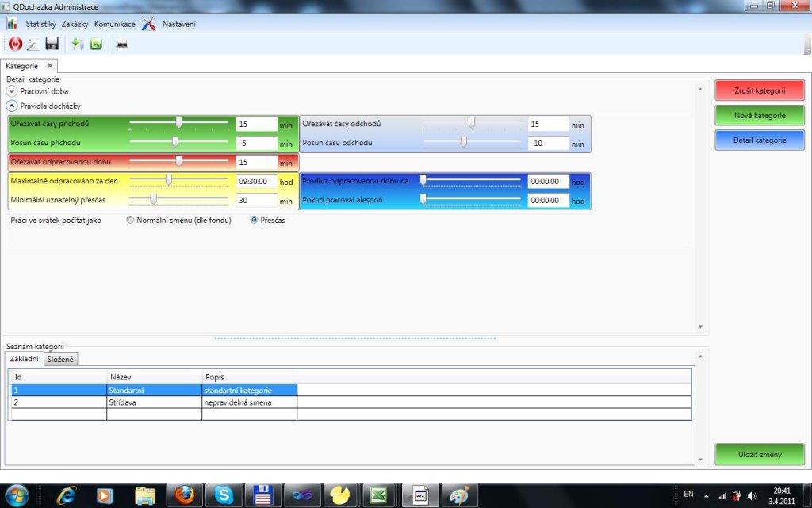This screenshot has height=508, width=812.
Task: Click the printer toolbar icon
Action: (121, 45)
